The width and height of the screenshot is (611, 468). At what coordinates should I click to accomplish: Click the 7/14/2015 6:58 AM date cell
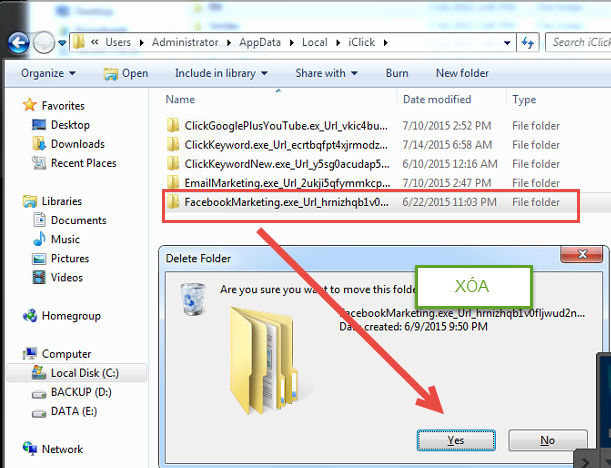tap(447, 145)
